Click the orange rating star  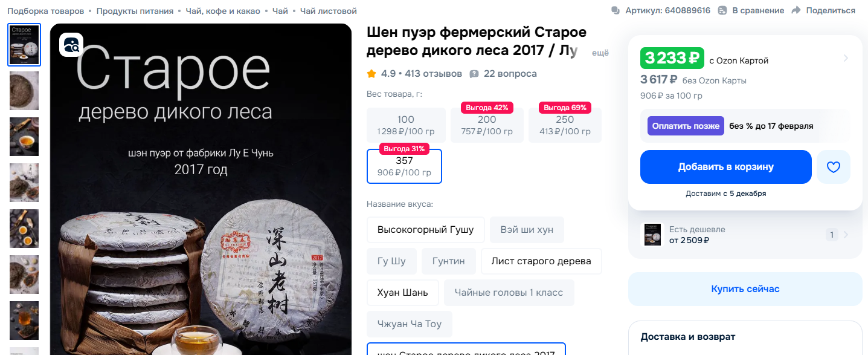point(371,74)
